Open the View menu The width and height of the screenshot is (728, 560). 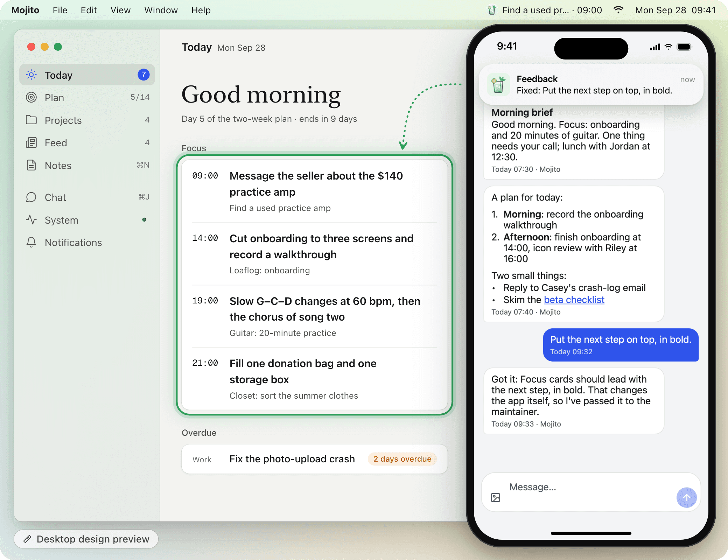pyautogui.click(x=120, y=10)
